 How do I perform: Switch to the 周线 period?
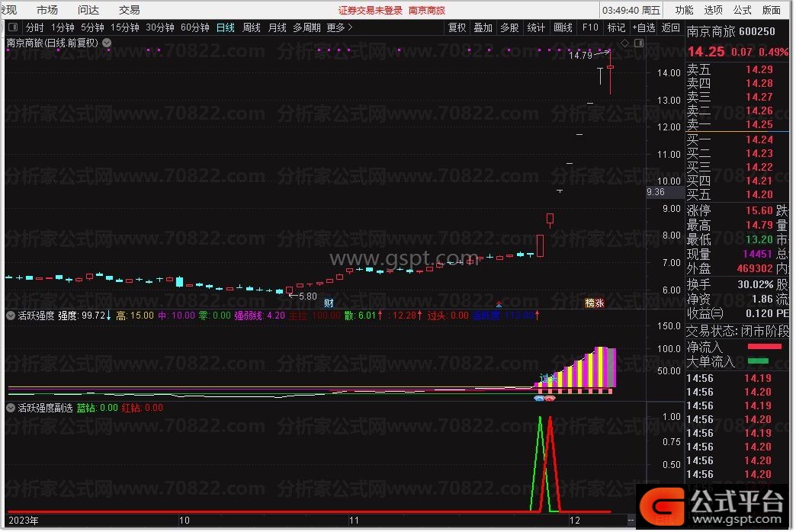point(252,27)
